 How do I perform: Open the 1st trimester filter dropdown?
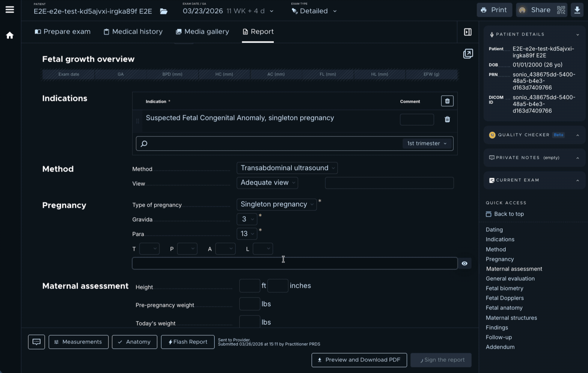point(427,144)
